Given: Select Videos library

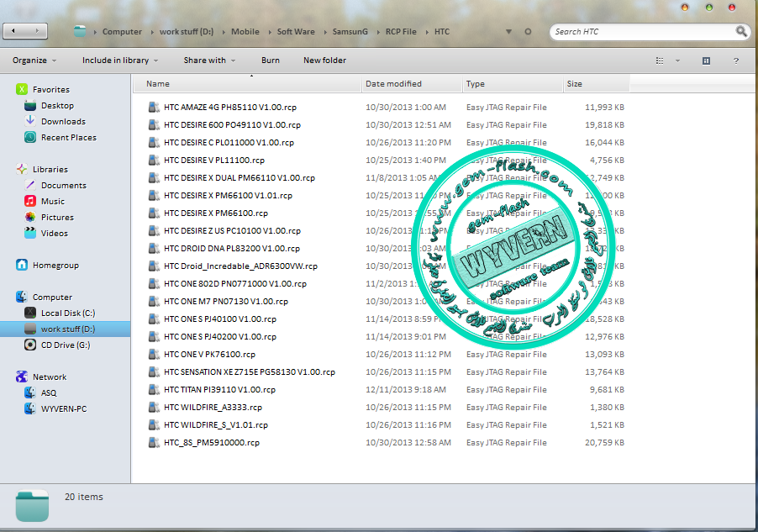Looking at the screenshot, I should click(x=54, y=233).
